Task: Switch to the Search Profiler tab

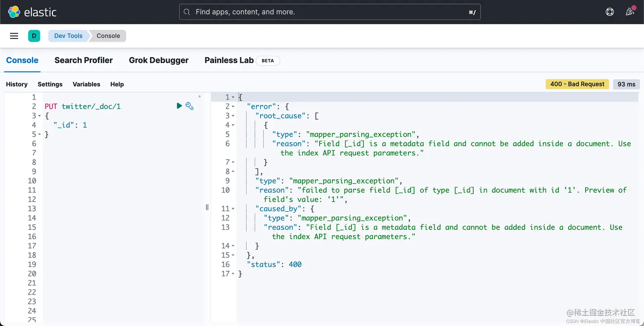Action: 83,60
